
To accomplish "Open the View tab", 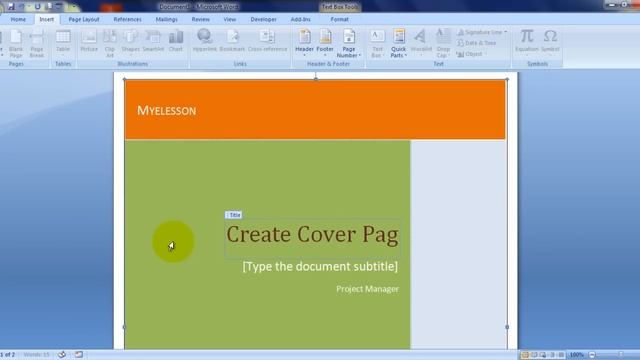I will [229, 19].
